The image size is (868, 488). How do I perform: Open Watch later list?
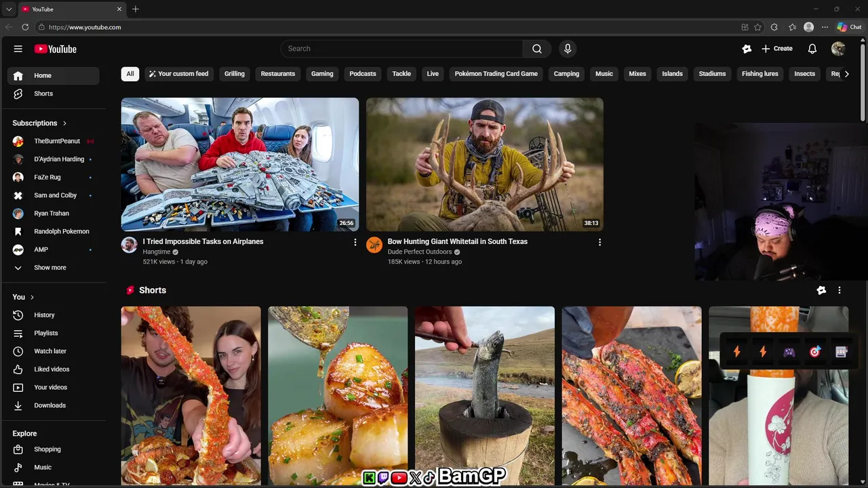[x=54, y=351]
